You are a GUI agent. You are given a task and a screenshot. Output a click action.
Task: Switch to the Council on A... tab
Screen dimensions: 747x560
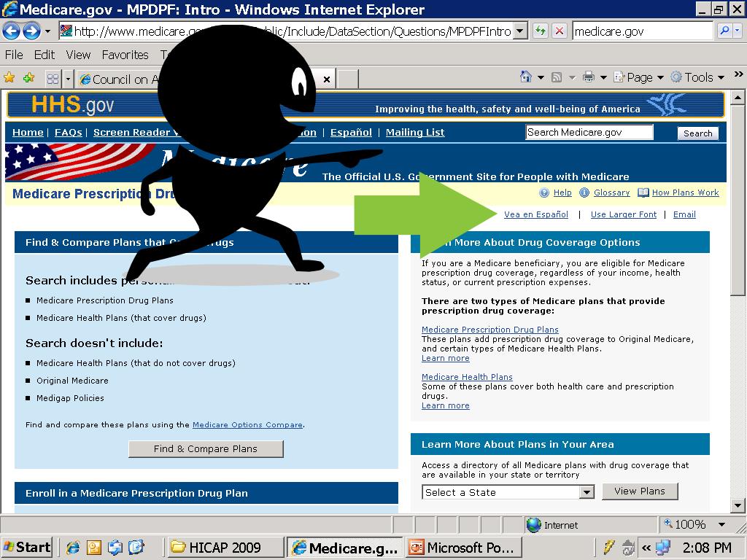(119, 79)
